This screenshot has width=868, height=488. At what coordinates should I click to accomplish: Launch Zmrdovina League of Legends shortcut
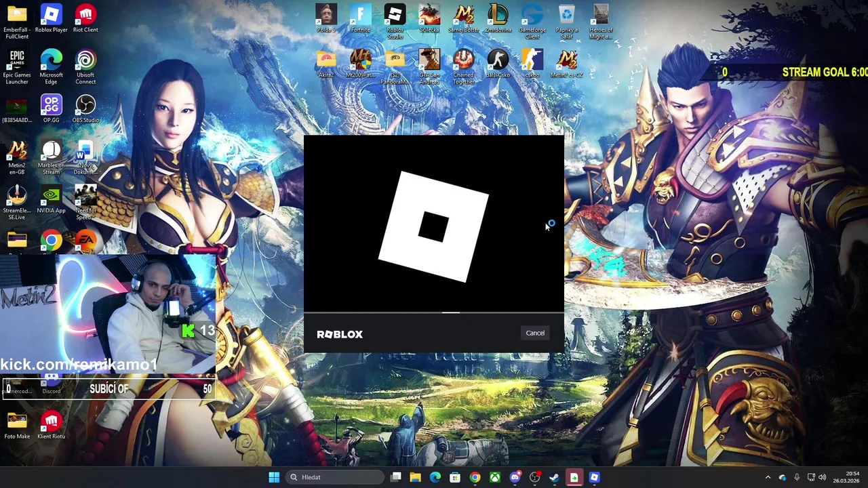[x=498, y=18]
